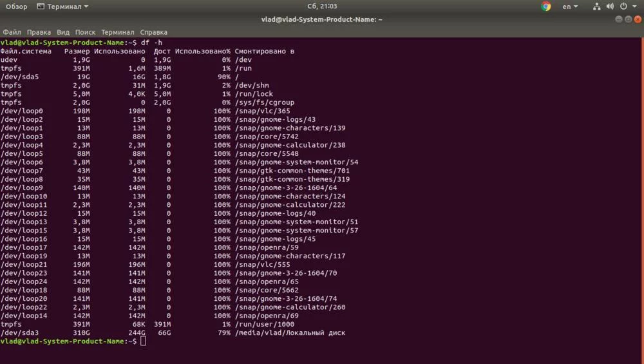This screenshot has width=644, height=364.
Task: Click '/dev/shm' mount path
Action: click(252, 86)
